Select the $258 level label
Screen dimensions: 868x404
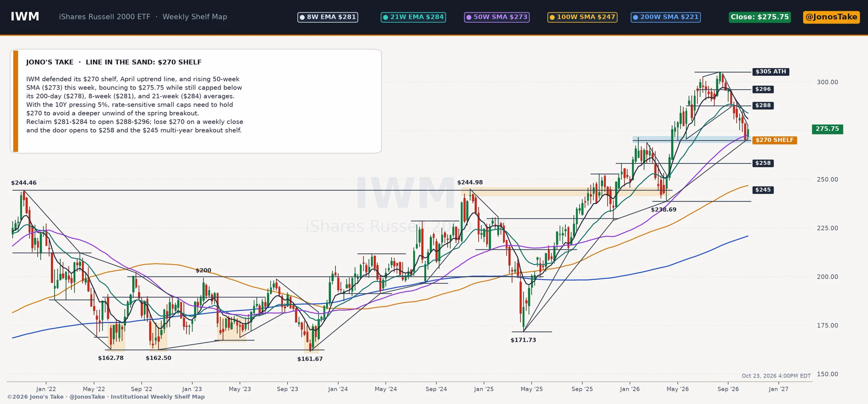click(x=763, y=163)
